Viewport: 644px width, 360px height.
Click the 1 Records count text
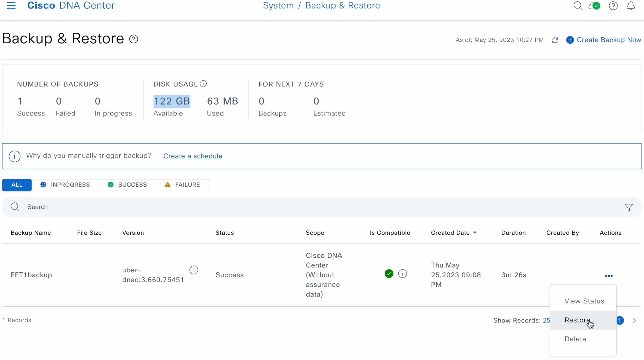[17, 320]
